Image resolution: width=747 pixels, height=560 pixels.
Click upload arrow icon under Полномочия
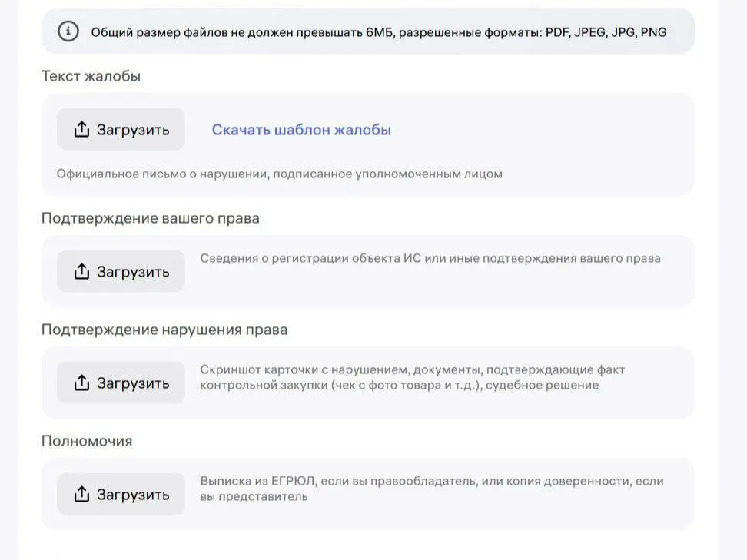81,494
